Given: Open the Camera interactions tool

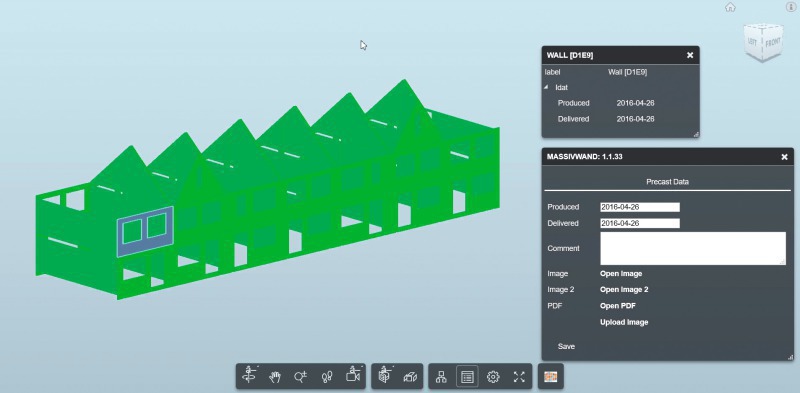Looking at the screenshot, I should coord(353,375).
